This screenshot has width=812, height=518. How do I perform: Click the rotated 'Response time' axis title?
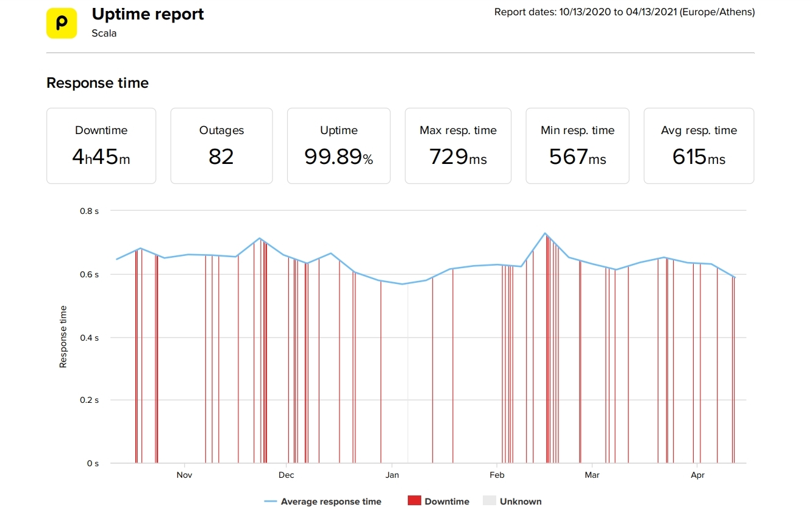[x=63, y=336]
